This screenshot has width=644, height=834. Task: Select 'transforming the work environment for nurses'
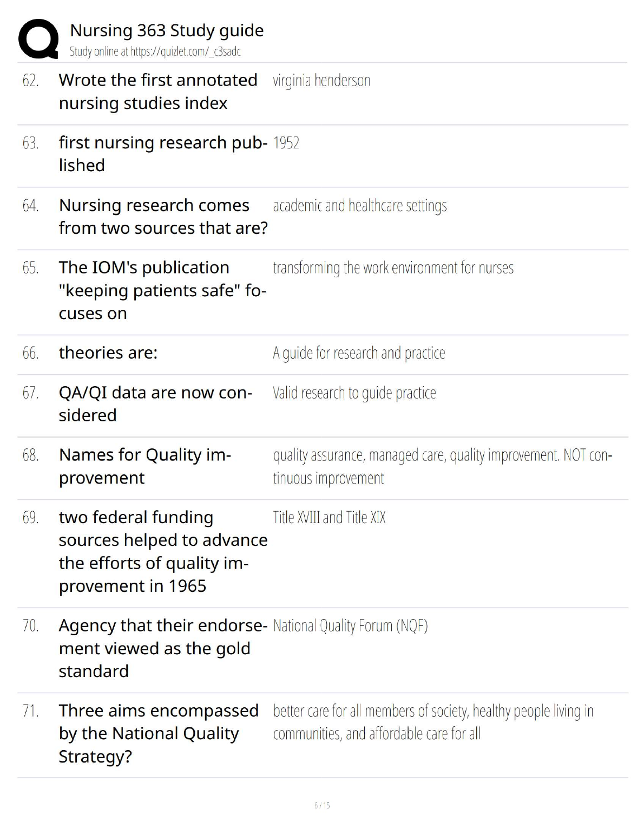click(393, 268)
